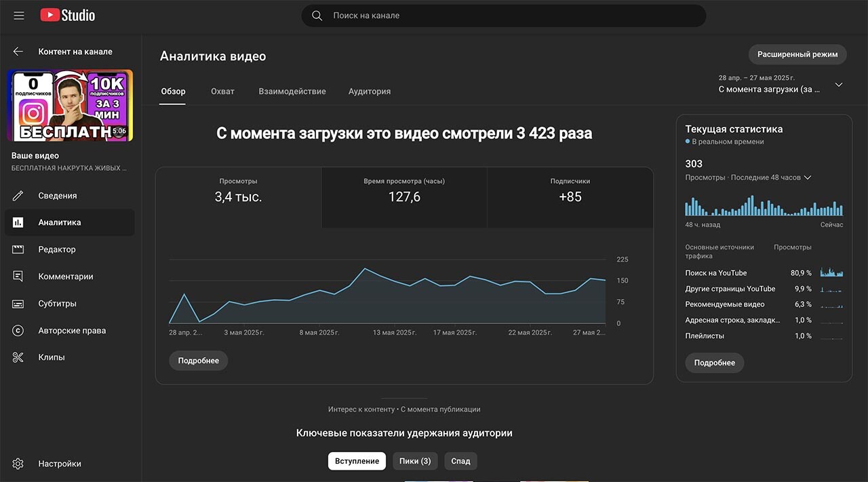868x482 pixels.
Task: Click the back arrow to channel content
Action: pyautogui.click(x=18, y=52)
